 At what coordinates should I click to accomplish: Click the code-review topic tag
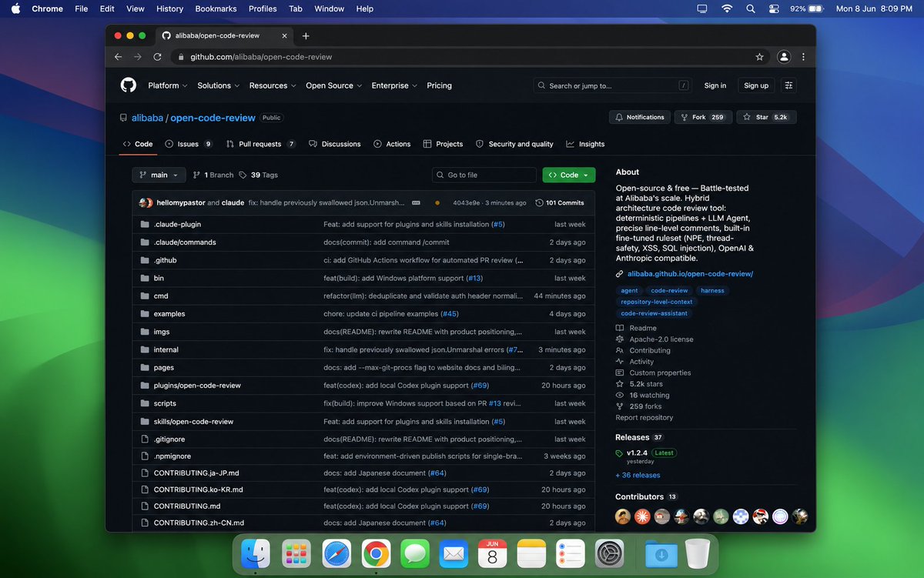(669, 291)
